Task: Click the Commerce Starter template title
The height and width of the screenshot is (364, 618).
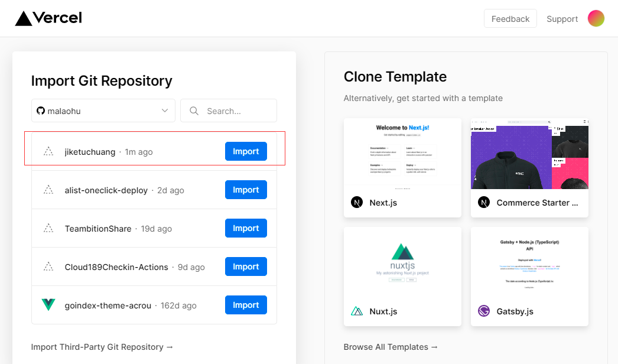Action: [x=537, y=203]
